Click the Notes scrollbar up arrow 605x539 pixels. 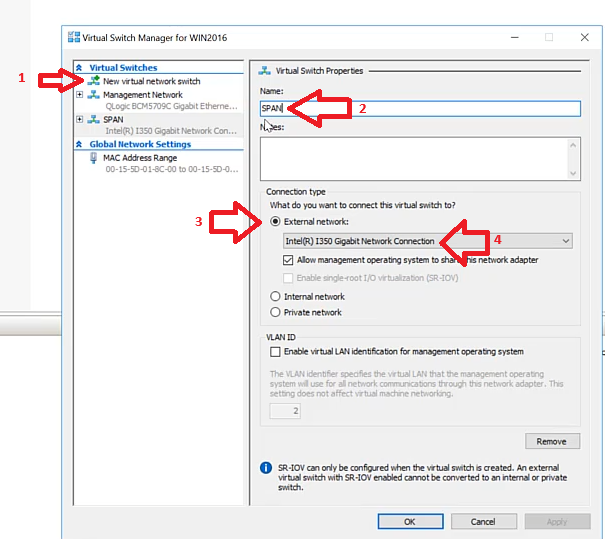(573, 145)
